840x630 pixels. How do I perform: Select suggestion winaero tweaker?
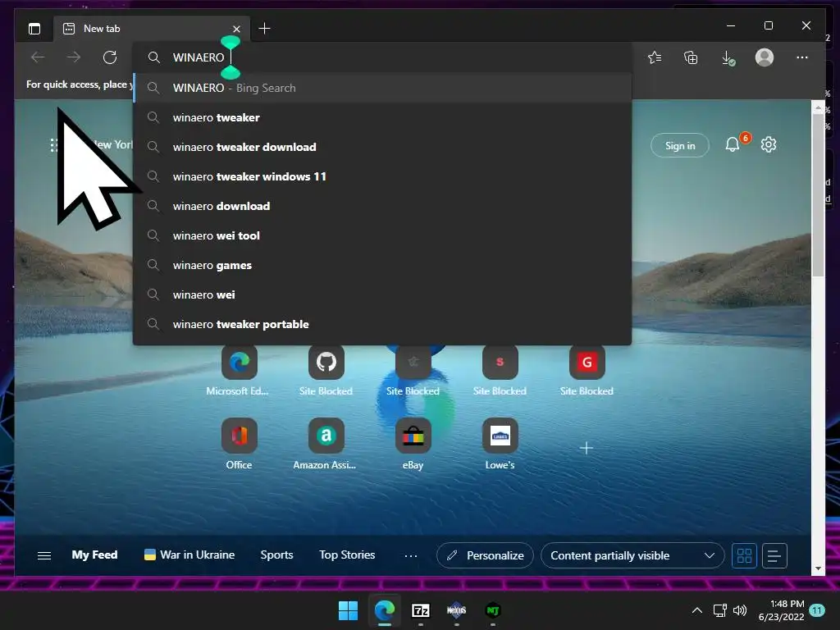[x=382, y=117]
